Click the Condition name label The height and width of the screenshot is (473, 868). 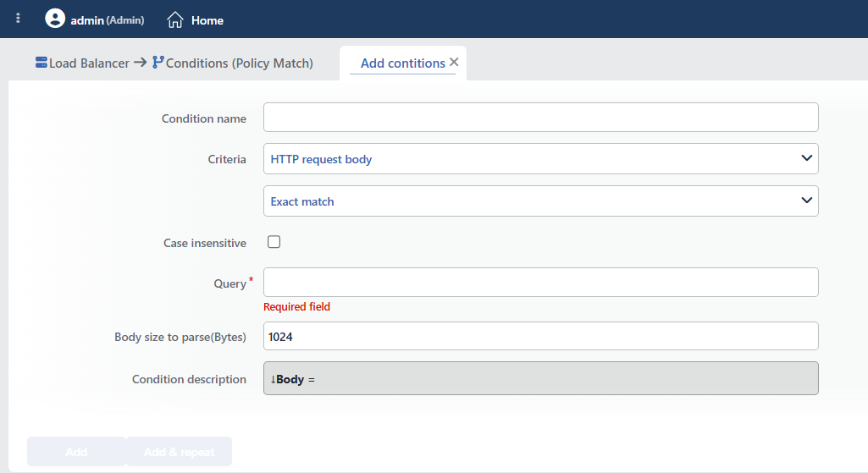204,118
